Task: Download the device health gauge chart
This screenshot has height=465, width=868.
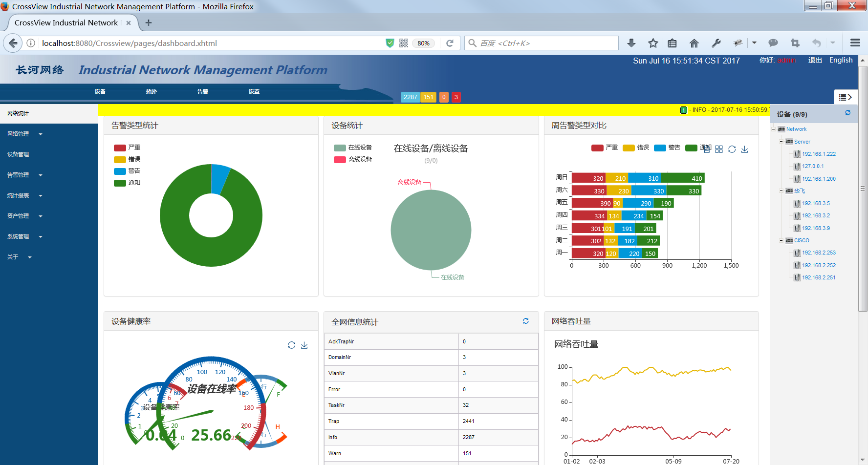Action: 304,345
